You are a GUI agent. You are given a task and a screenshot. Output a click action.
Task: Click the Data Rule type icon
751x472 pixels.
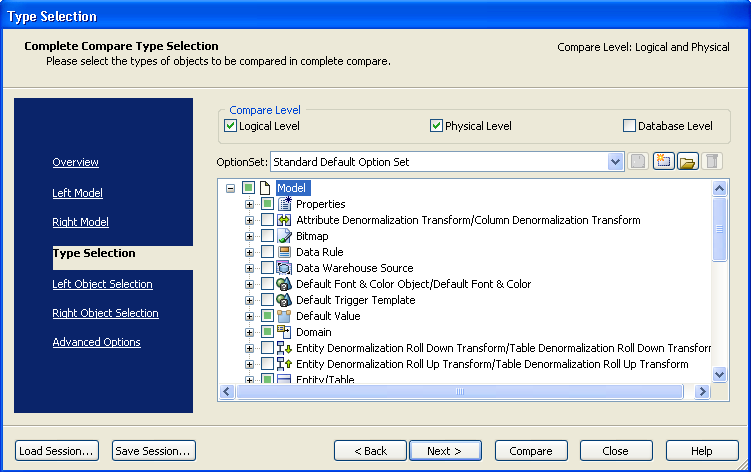(x=284, y=252)
